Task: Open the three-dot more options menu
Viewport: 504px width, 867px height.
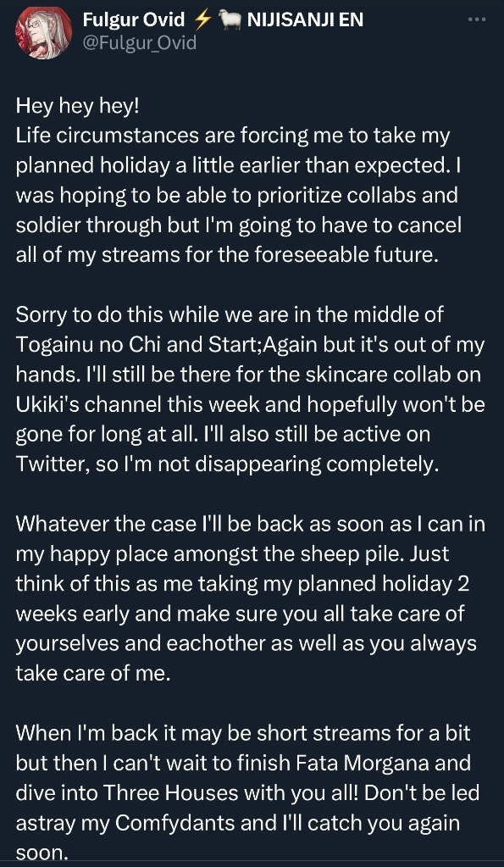Action: 476,19
